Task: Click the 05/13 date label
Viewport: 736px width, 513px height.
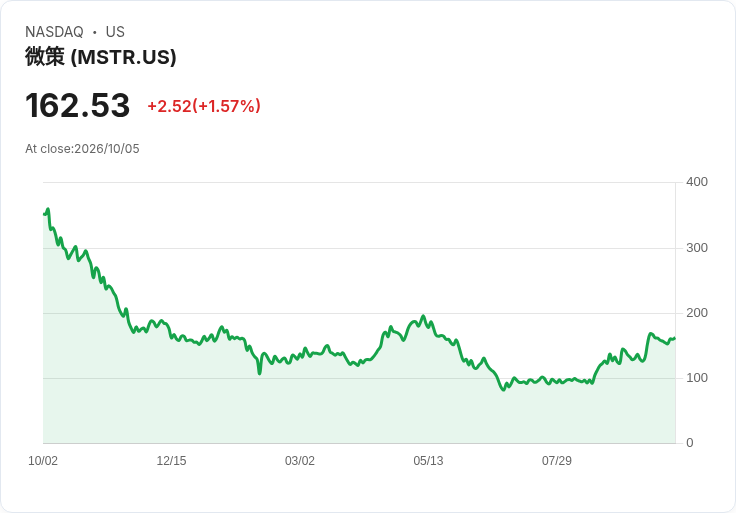Action: (x=428, y=461)
